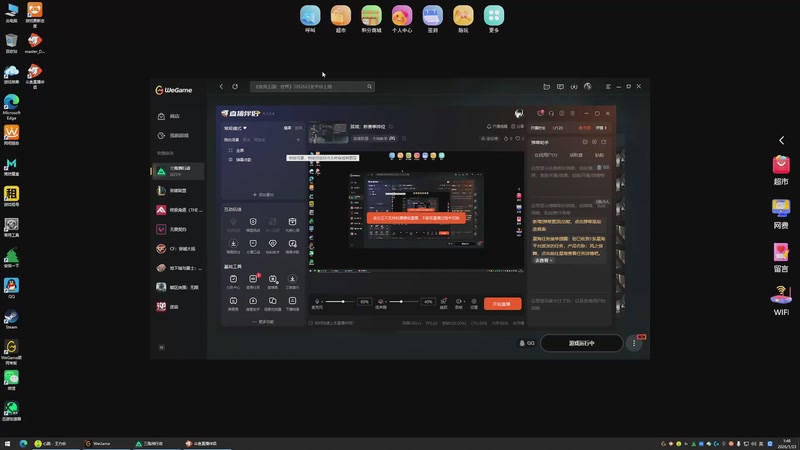This screenshot has width=800, height=450.
Task: Open the 网费 widget on right edge
Action: tap(781, 214)
